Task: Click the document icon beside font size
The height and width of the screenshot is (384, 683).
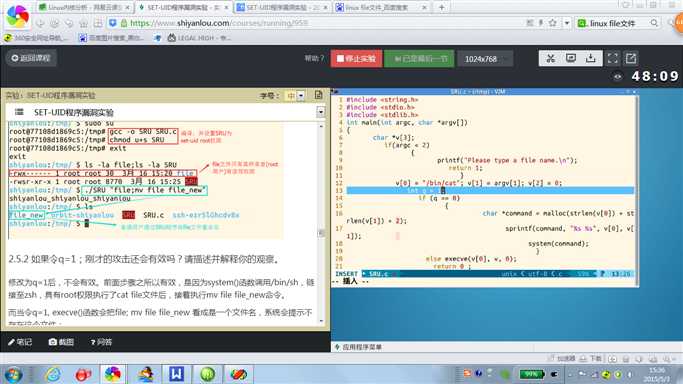Action: point(318,95)
